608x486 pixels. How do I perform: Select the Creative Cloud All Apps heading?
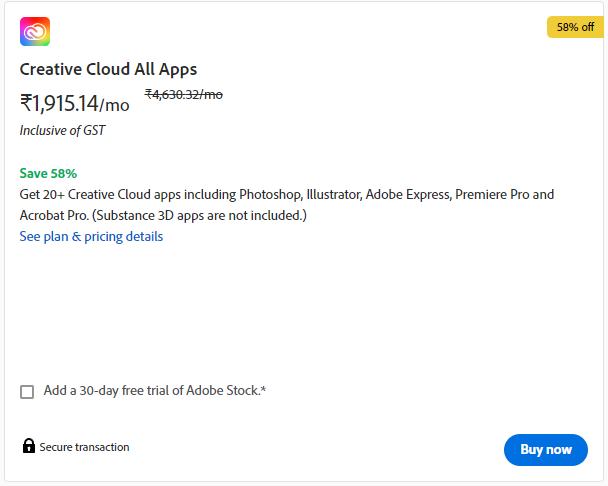(108, 69)
